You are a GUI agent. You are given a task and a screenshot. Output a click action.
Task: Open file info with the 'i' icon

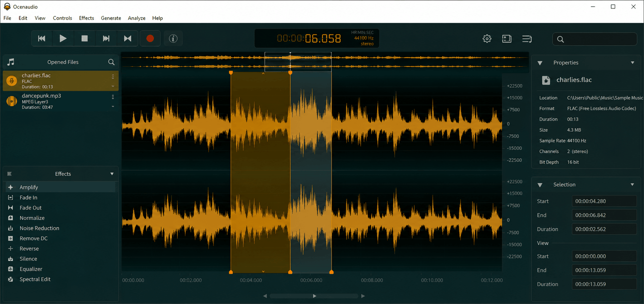coord(173,39)
